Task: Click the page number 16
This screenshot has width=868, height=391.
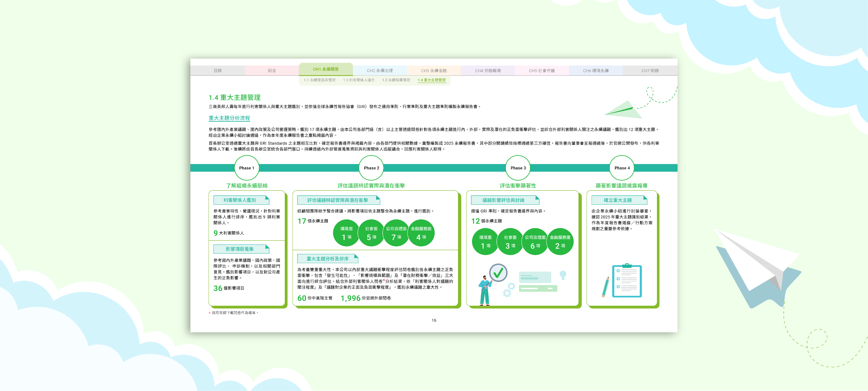Action: coord(434,320)
